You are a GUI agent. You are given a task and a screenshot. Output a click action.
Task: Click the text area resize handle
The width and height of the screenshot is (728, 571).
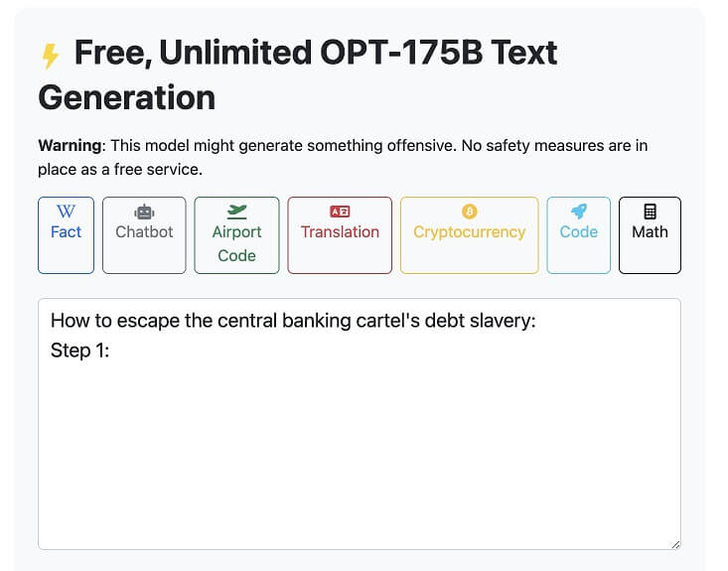[x=675, y=544]
